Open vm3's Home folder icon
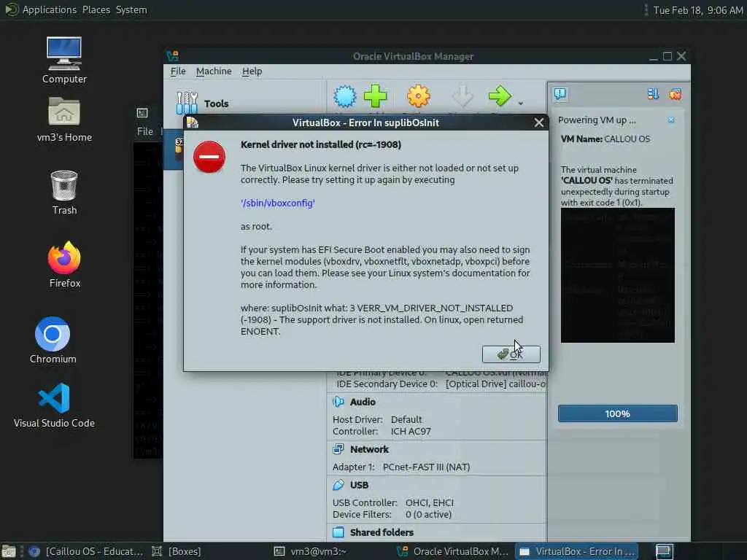The image size is (747, 560). click(64, 120)
